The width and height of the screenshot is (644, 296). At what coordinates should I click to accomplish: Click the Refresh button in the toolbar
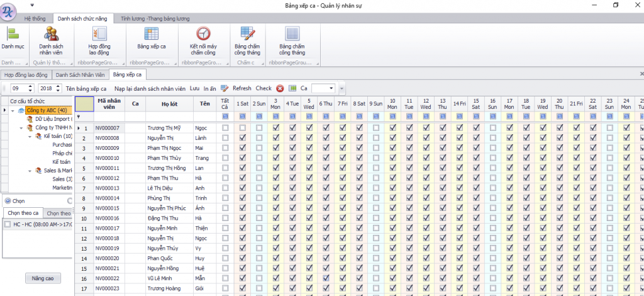[x=242, y=89]
